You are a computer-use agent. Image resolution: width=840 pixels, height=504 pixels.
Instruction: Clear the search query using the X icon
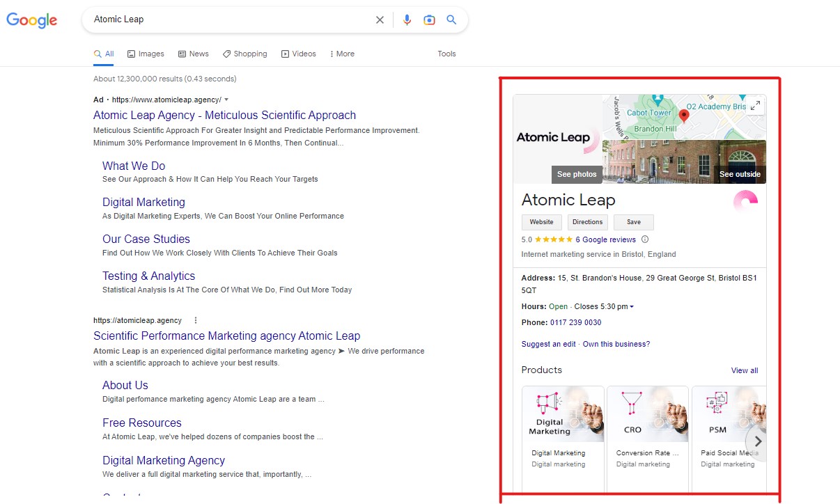pos(380,19)
